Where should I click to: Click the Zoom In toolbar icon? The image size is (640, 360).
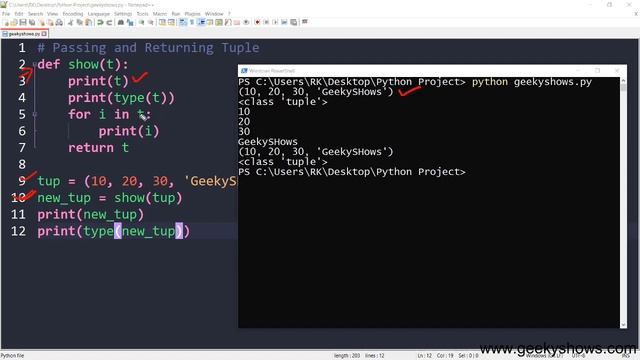coord(141,22)
